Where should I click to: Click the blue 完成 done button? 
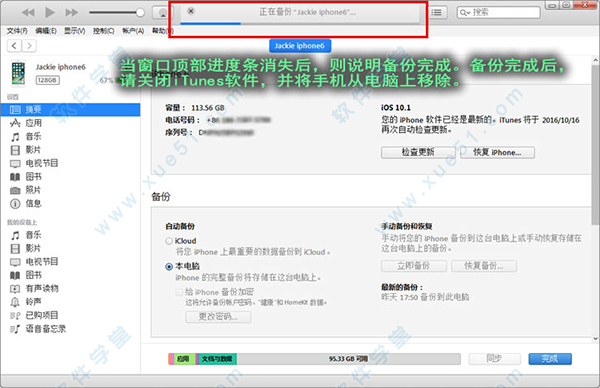point(550,359)
